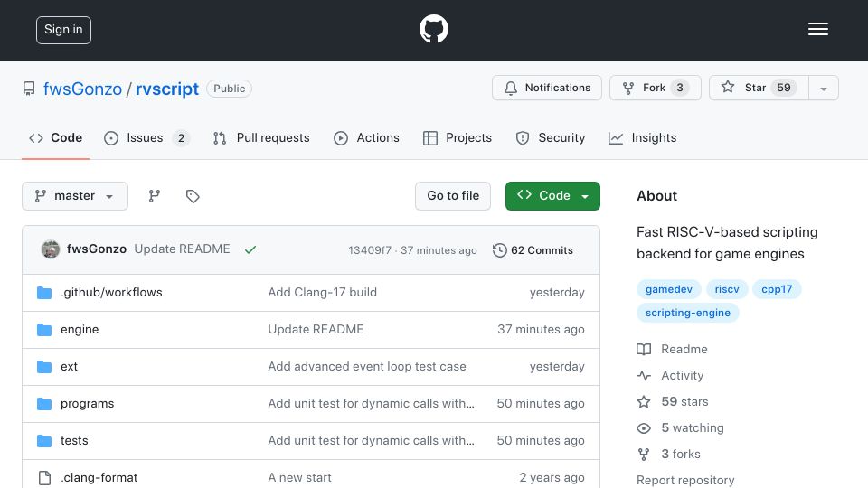
Task: Open the Add Clang-17 build commit
Action: pyautogui.click(x=322, y=292)
